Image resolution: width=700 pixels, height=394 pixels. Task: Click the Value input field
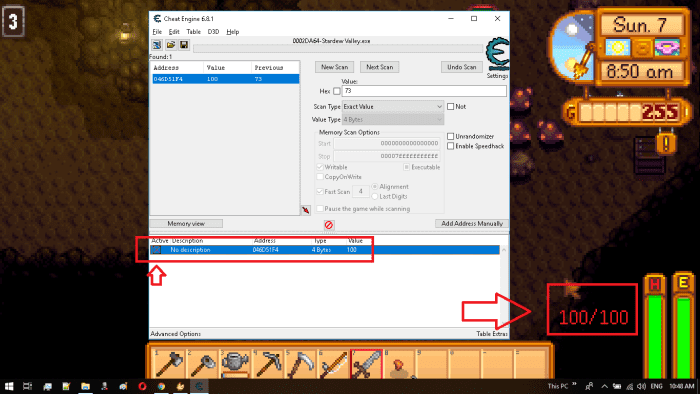(x=424, y=91)
